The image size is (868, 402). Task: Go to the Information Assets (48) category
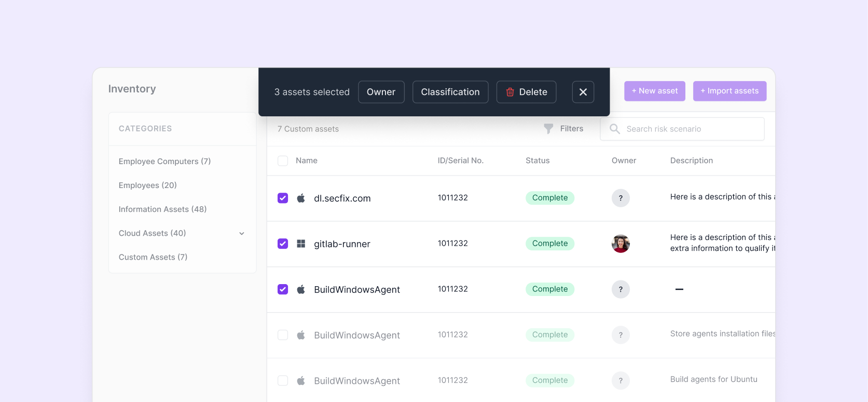[x=162, y=209]
